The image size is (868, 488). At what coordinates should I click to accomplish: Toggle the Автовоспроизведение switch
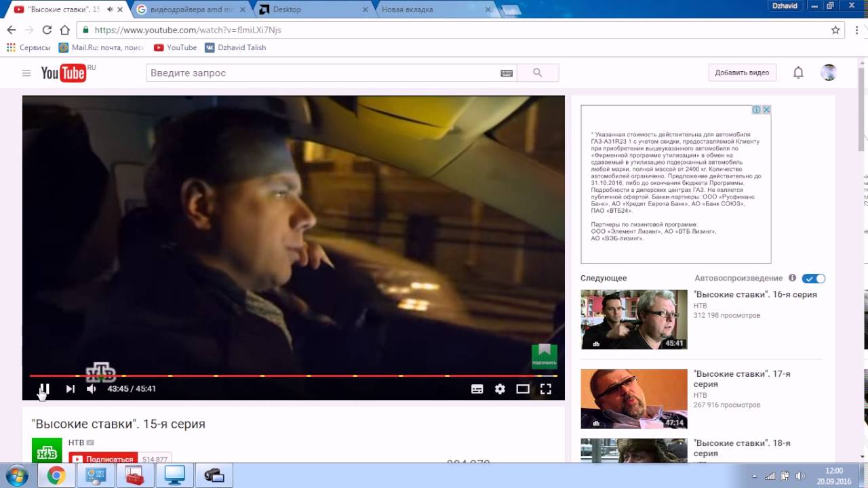click(x=814, y=279)
